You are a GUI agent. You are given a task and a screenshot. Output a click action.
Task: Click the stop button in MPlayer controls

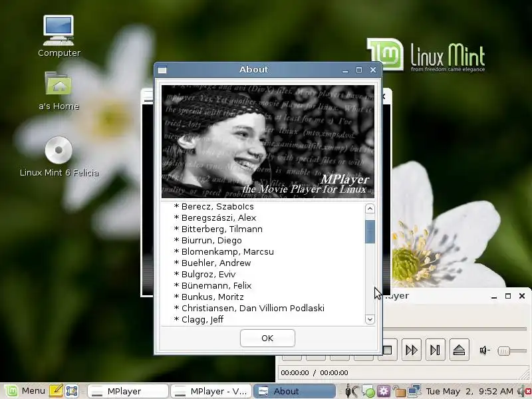point(389,350)
